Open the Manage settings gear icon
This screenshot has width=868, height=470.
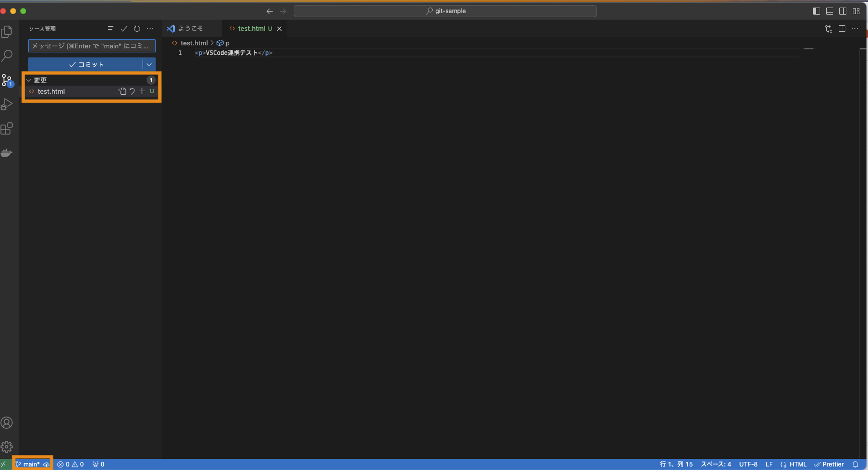tap(7, 446)
